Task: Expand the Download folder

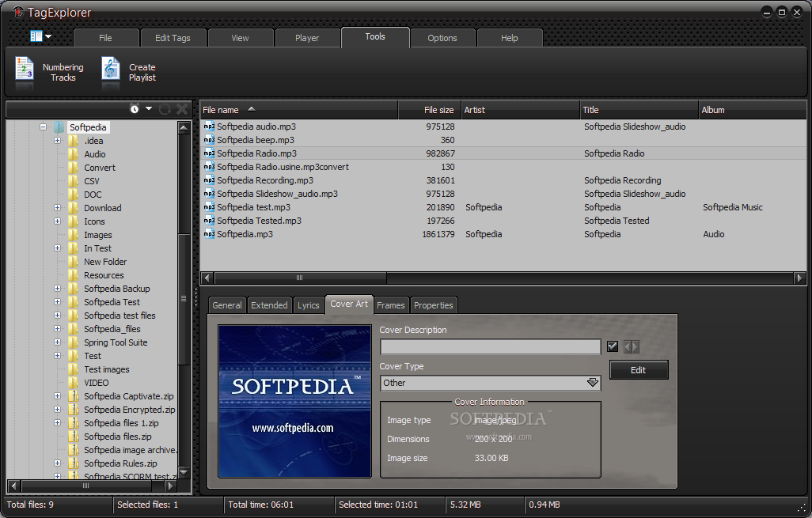Action: 58,208
